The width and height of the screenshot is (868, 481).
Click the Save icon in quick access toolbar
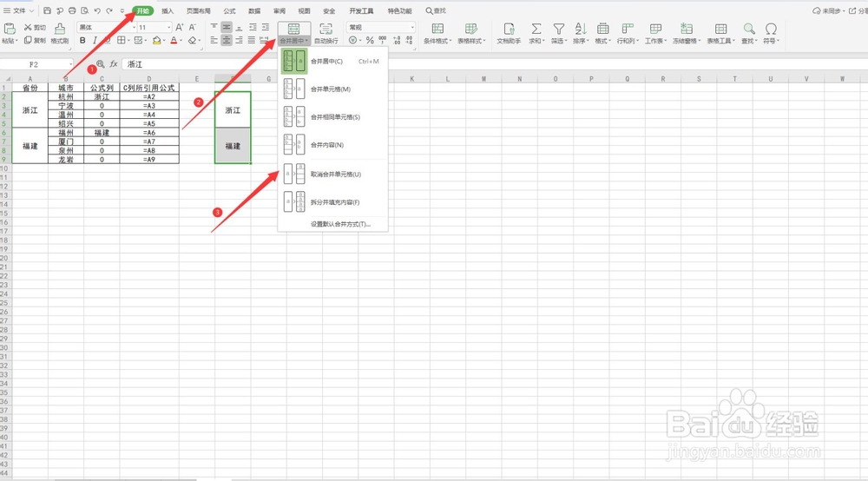click(x=47, y=10)
